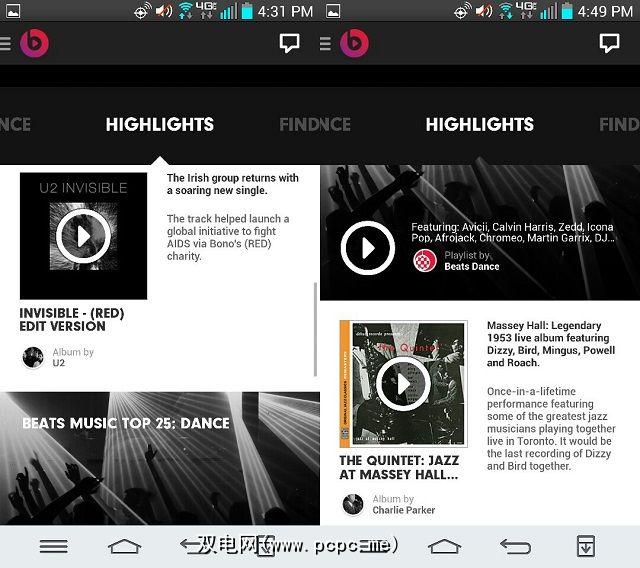Open the Charlie Parker artist name
Viewport: 640px width, 568px height.
(404, 510)
